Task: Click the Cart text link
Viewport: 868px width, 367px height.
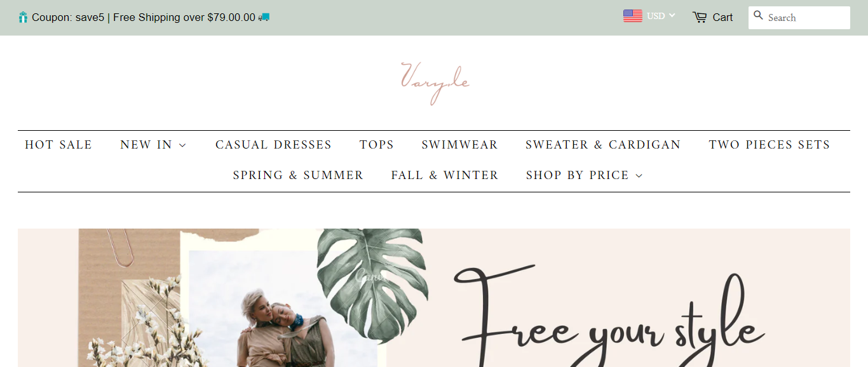Action: tap(722, 17)
